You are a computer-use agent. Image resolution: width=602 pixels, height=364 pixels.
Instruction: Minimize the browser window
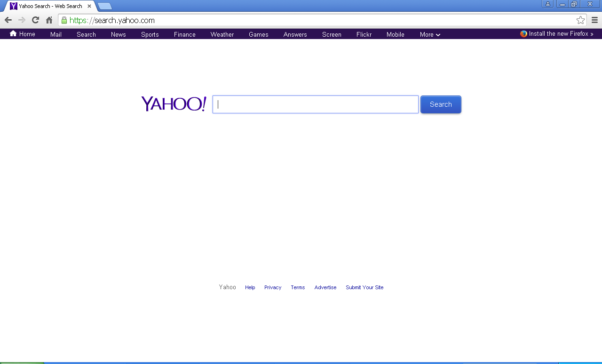(x=562, y=4)
